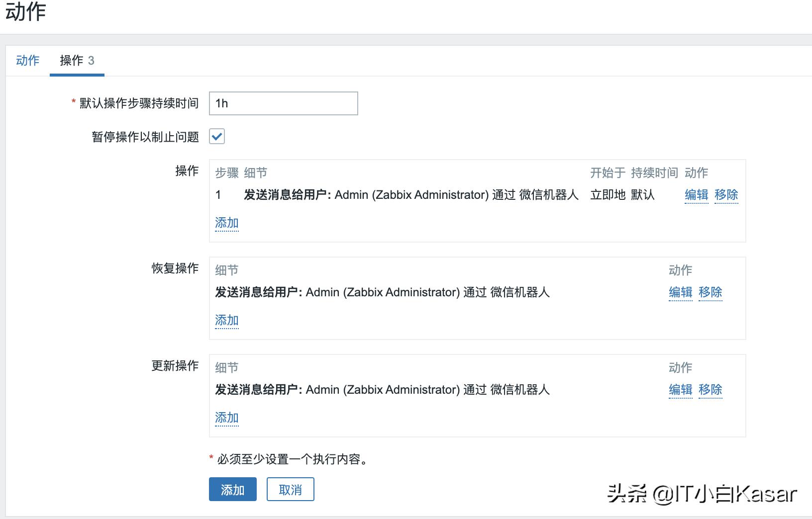Click inside the 1h duration input field

click(283, 103)
